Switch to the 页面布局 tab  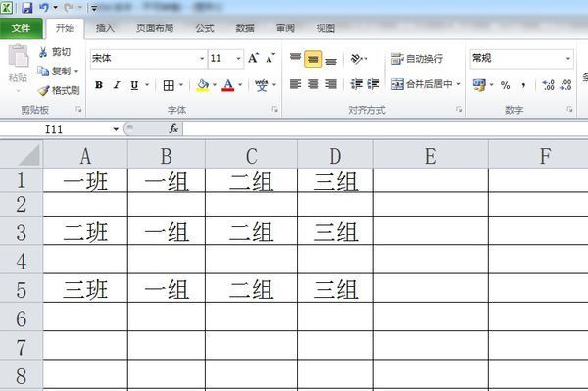coord(155,28)
